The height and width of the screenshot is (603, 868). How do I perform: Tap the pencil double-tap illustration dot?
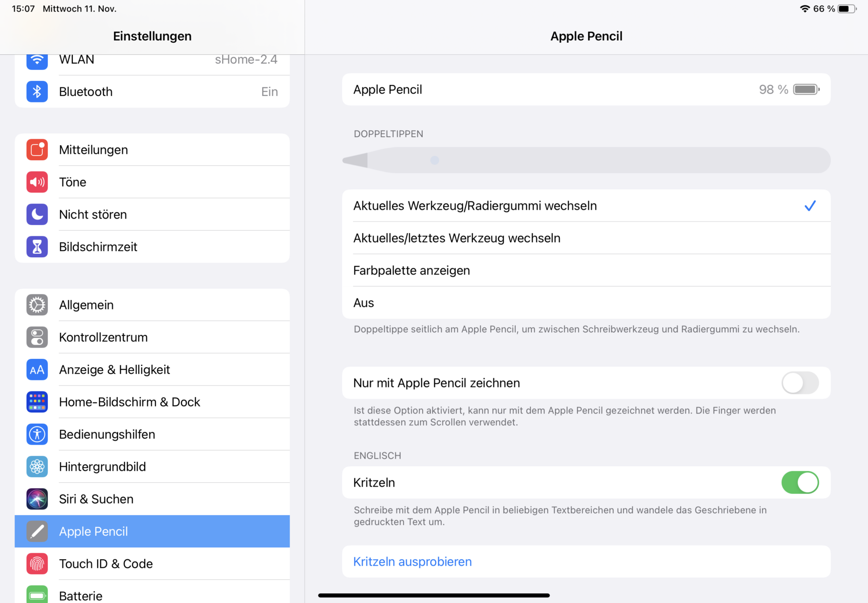point(435,160)
